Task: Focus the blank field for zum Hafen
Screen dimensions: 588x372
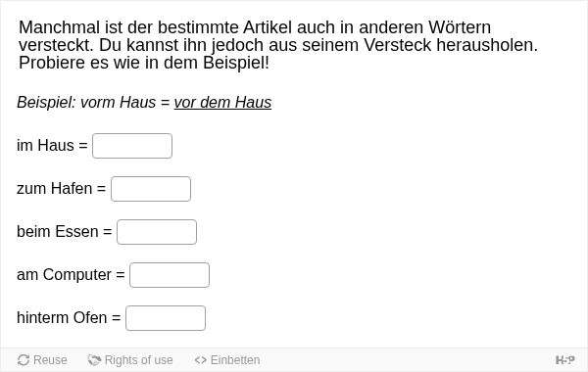Action: tap(151, 189)
